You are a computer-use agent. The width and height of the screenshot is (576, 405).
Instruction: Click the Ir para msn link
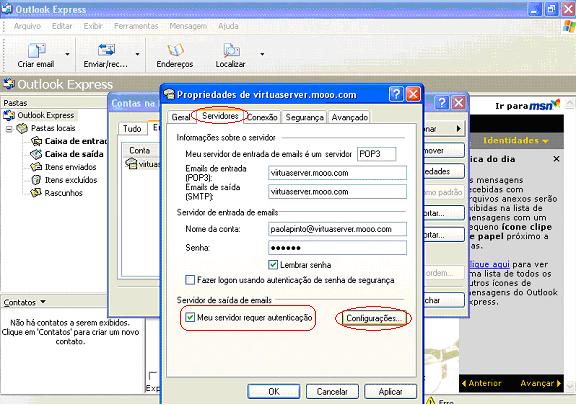tap(528, 105)
